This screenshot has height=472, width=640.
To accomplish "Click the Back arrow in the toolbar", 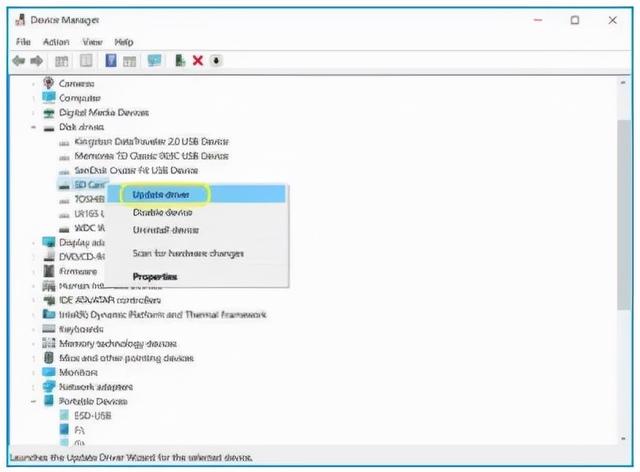I will click(19, 61).
